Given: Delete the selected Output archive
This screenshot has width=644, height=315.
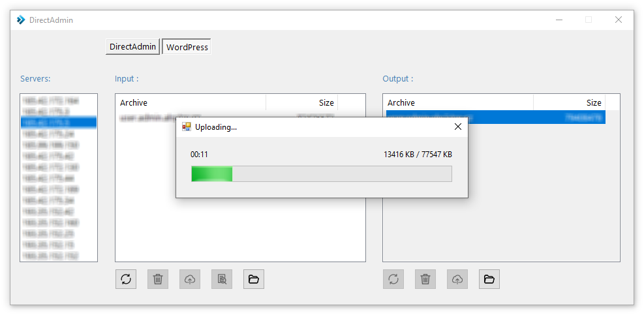Looking at the screenshot, I should point(425,279).
